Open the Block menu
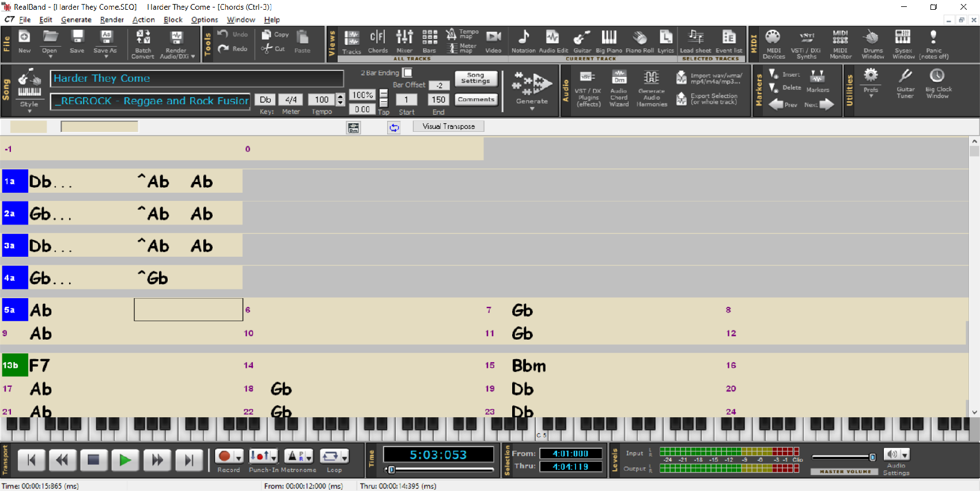Screen dimensions: 980x491 [x=173, y=20]
